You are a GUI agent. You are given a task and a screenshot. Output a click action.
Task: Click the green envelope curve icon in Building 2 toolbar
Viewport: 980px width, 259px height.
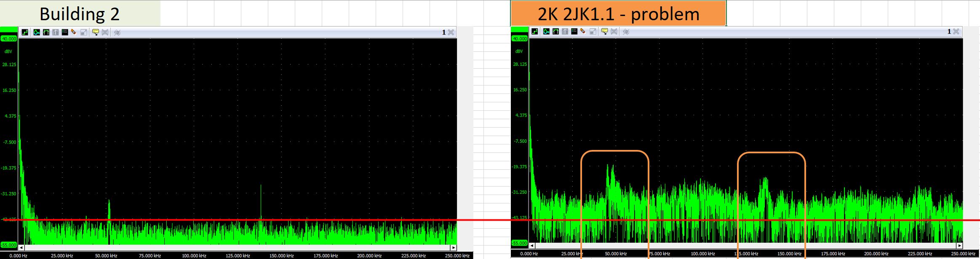click(46, 32)
